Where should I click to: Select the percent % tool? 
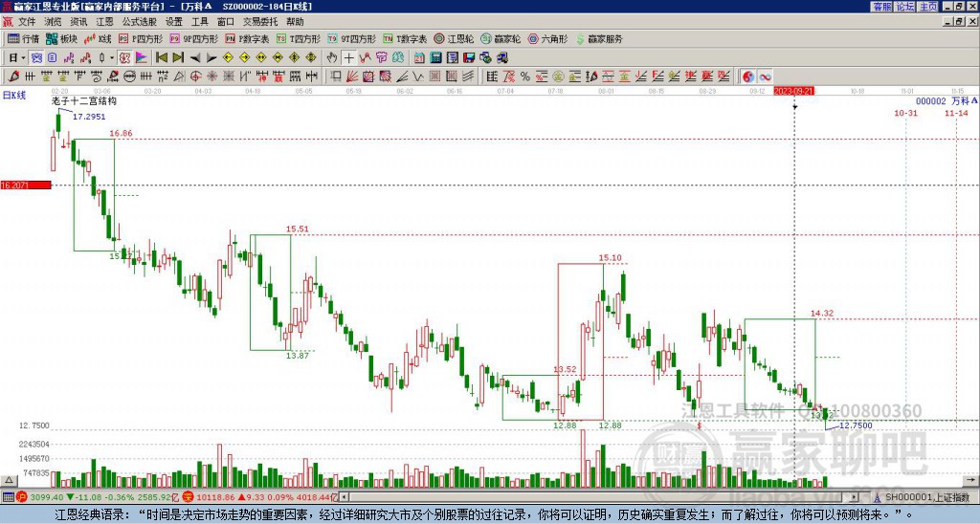pos(525,76)
